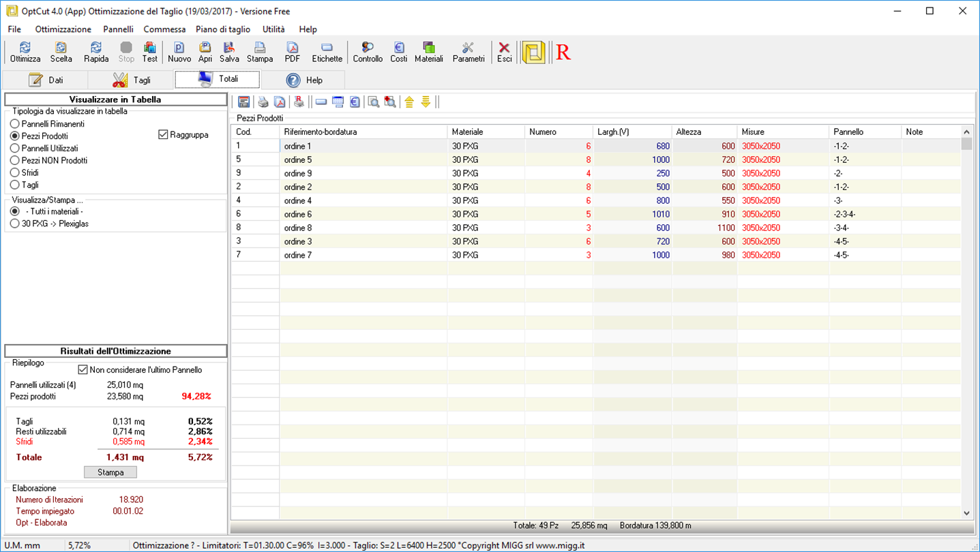
Task: Switch to the Tagli tab
Action: (x=132, y=80)
